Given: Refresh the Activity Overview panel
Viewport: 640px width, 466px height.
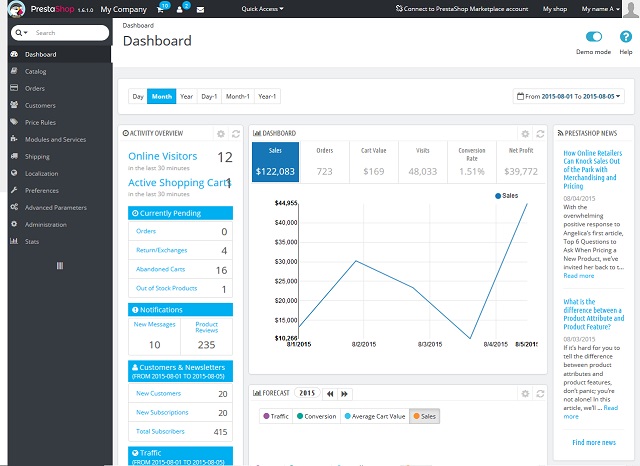Looking at the screenshot, I should (x=235, y=133).
